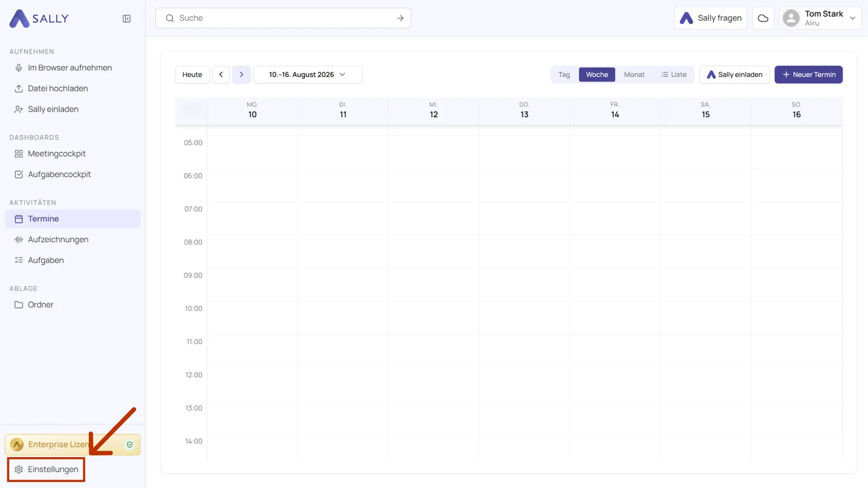Click the upload icon beside Datei hochladen
The width and height of the screenshot is (868, 488).
point(19,88)
